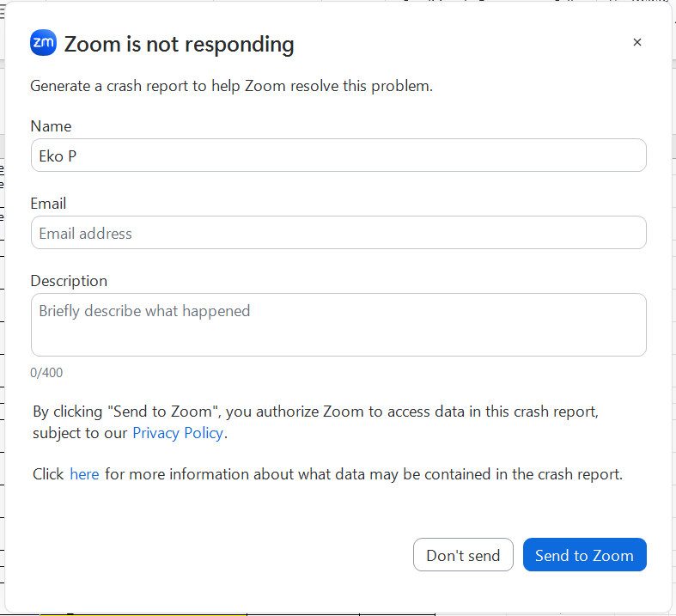The height and width of the screenshot is (616, 676).
Task: Click the 0/400 character counter
Action: (x=46, y=373)
